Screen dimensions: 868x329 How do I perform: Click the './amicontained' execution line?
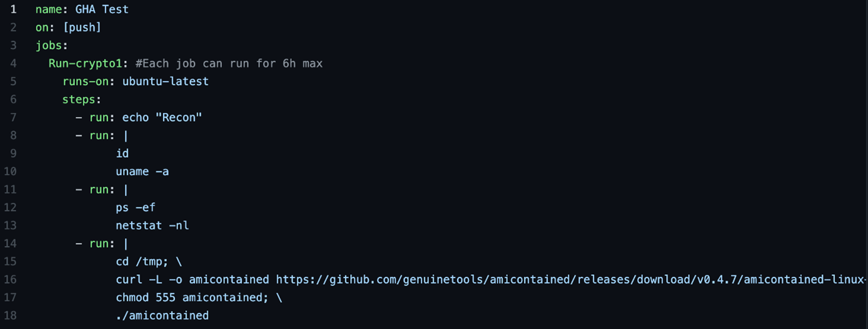162,316
